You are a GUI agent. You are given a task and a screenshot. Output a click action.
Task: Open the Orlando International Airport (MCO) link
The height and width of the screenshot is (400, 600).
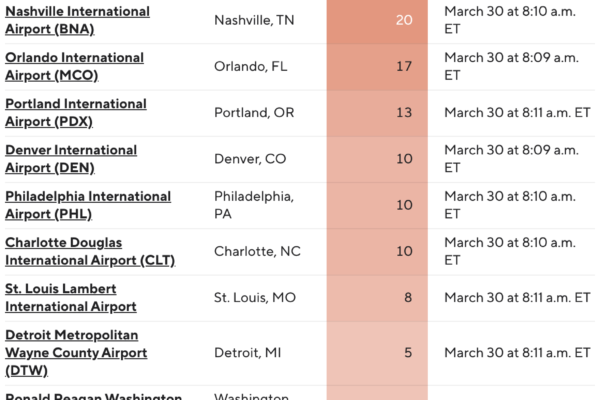point(74,66)
